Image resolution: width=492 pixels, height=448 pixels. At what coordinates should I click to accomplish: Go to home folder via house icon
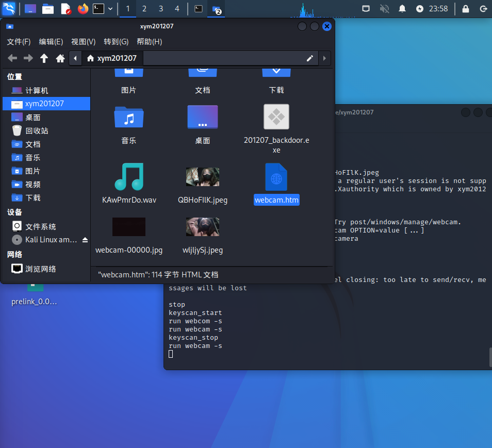[60, 58]
